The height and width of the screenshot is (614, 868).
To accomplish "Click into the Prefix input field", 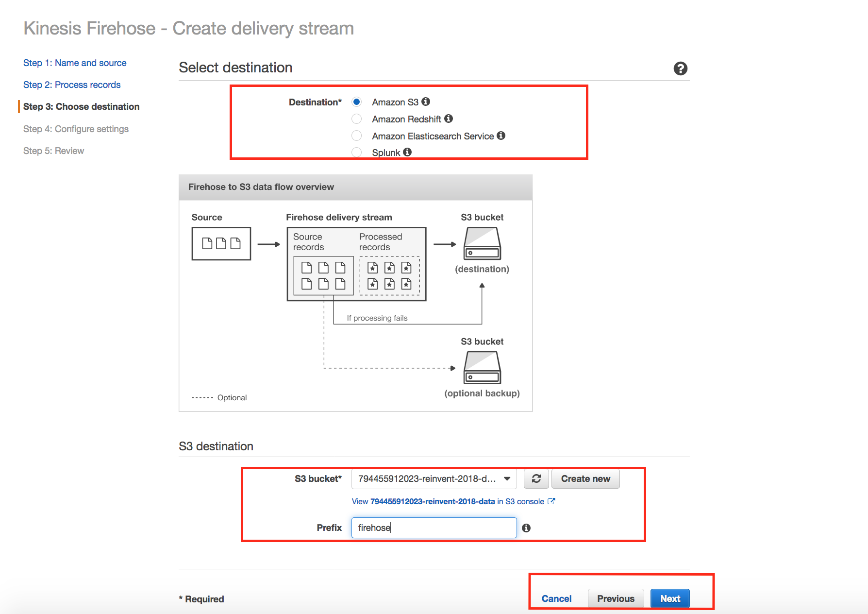I will pyautogui.click(x=434, y=528).
